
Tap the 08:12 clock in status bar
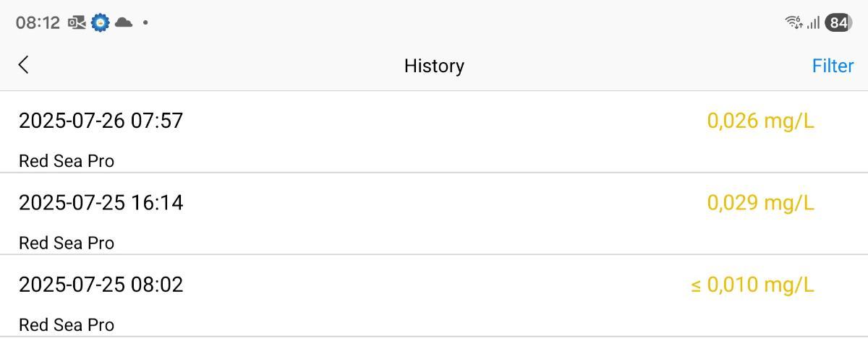point(38,22)
